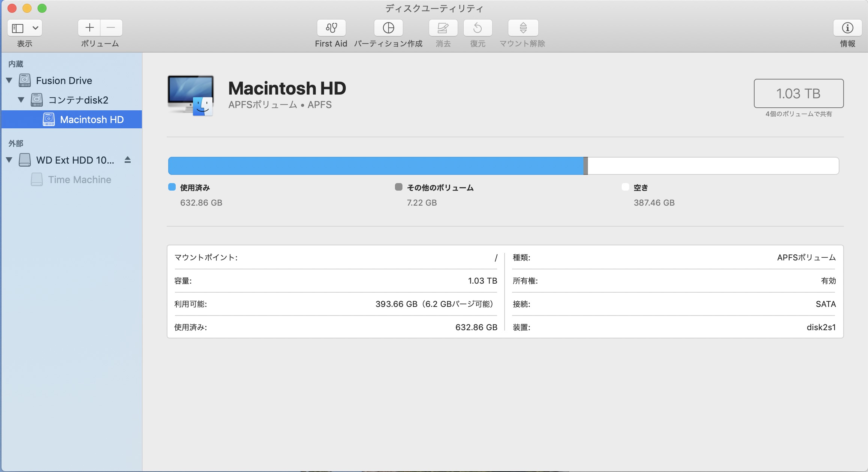The image size is (868, 472).
Task: Click the 1.03 TB capacity box
Action: point(799,93)
